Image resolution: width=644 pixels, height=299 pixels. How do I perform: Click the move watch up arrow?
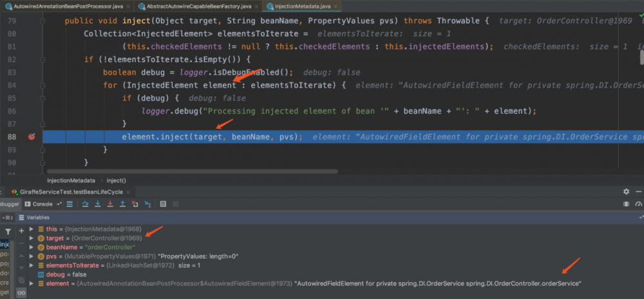coord(22,255)
